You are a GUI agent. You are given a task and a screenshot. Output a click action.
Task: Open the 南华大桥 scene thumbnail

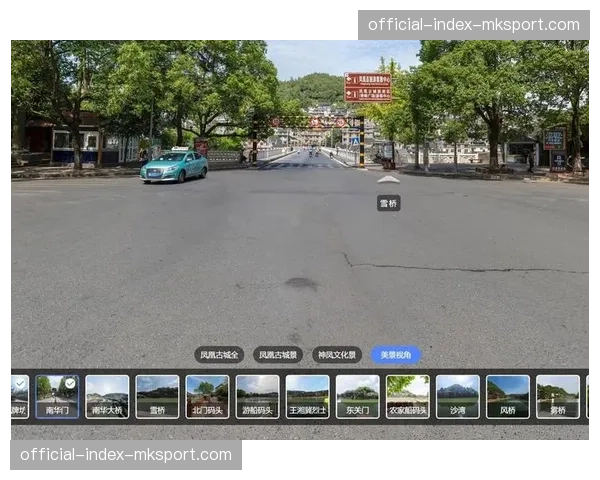(x=107, y=396)
